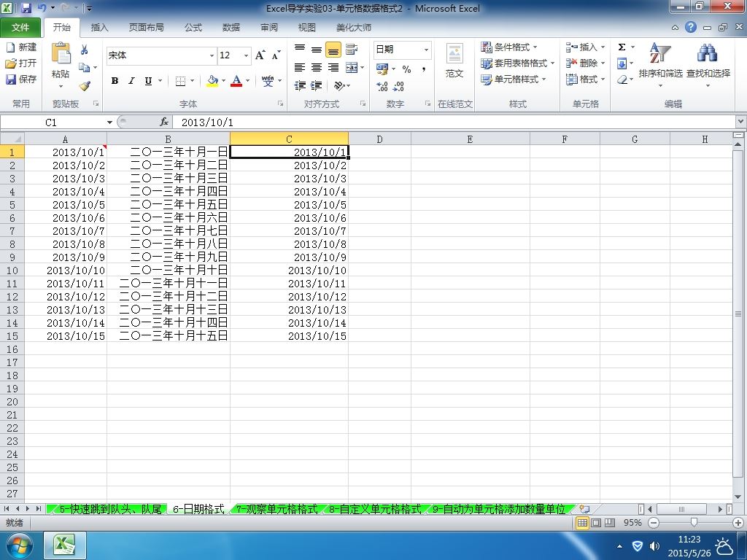
Task: Click the 范文 button
Action: (x=454, y=61)
